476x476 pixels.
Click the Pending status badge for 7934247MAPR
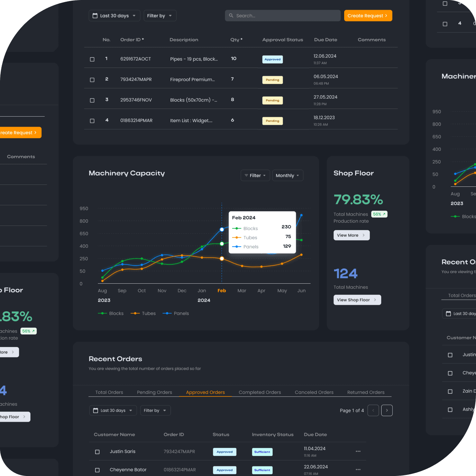point(273,80)
